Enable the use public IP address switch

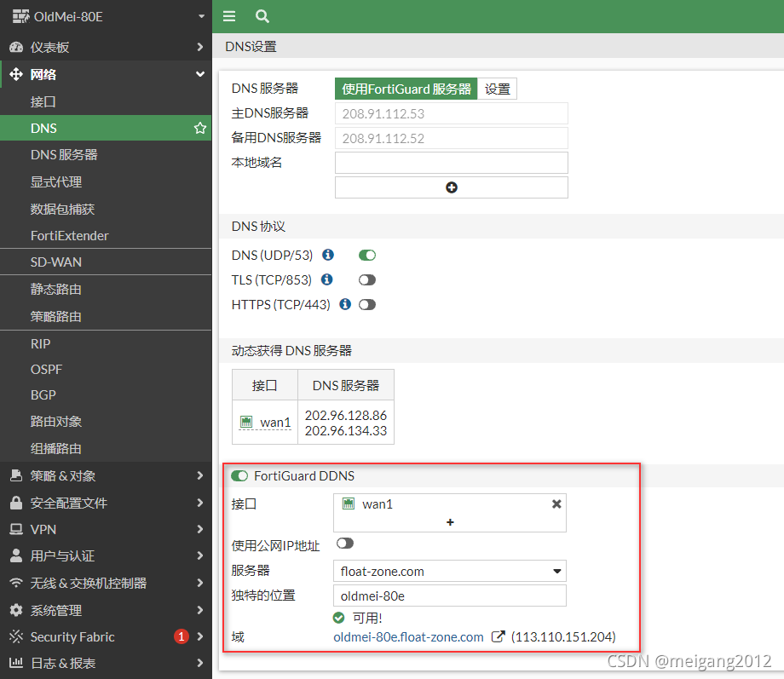(345, 544)
